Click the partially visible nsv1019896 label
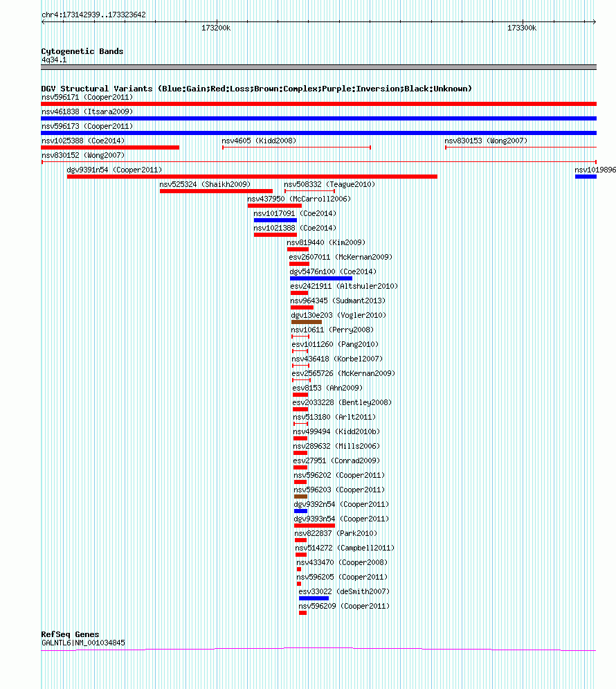The width and height of the screenshot is (616, 689). coord(595,170)
